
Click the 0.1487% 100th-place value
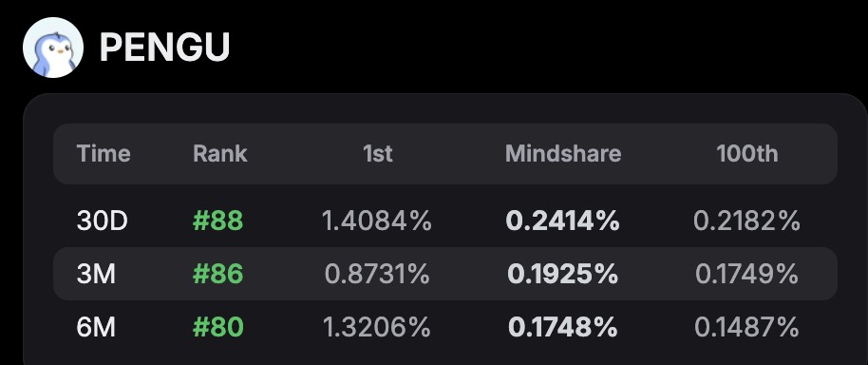[746, 327]
